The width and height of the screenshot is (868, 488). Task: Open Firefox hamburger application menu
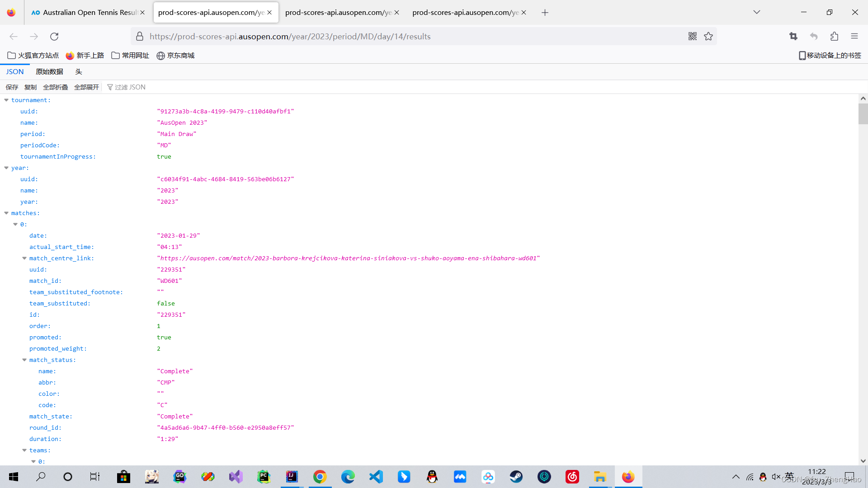[854, 37]
